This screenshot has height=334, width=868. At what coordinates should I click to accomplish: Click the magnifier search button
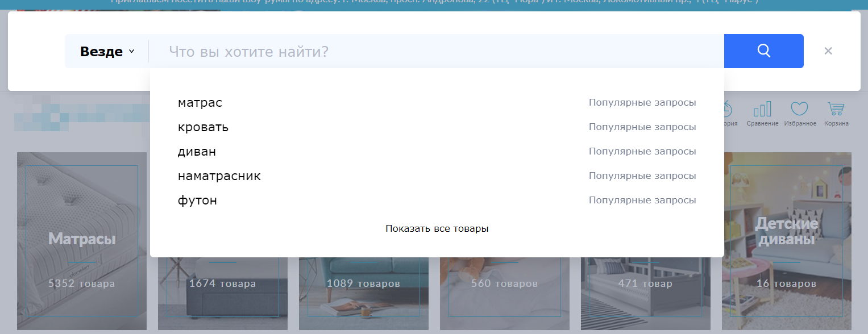pos(763,51)
